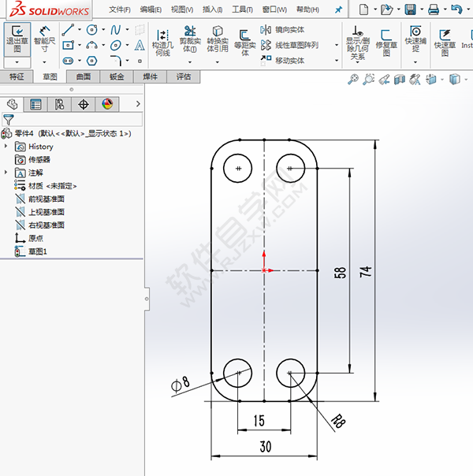The width and height of the screenshot is (473, 476).
Task: Click the Open file icon
Action: point(386,9)
